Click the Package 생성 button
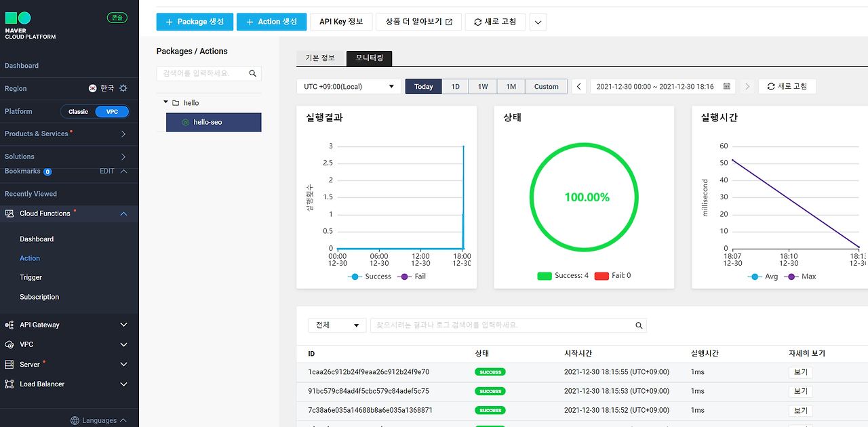This screenshot has height=427, width=868. pos(195,22)
